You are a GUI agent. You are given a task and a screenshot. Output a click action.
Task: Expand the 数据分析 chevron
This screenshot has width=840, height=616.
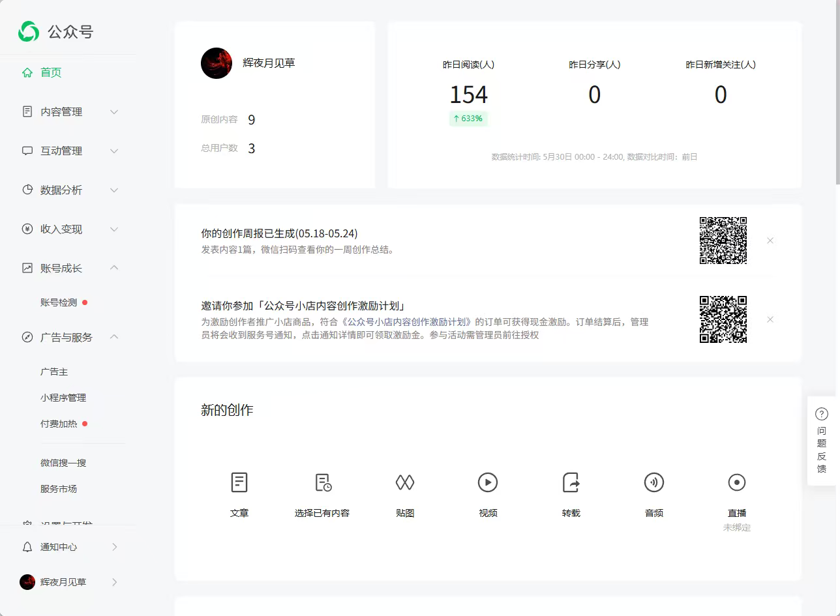(x=114, y=190)
